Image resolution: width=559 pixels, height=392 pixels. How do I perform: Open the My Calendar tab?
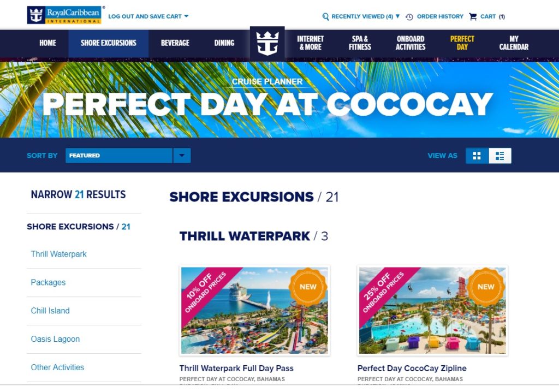click(514, 43)
